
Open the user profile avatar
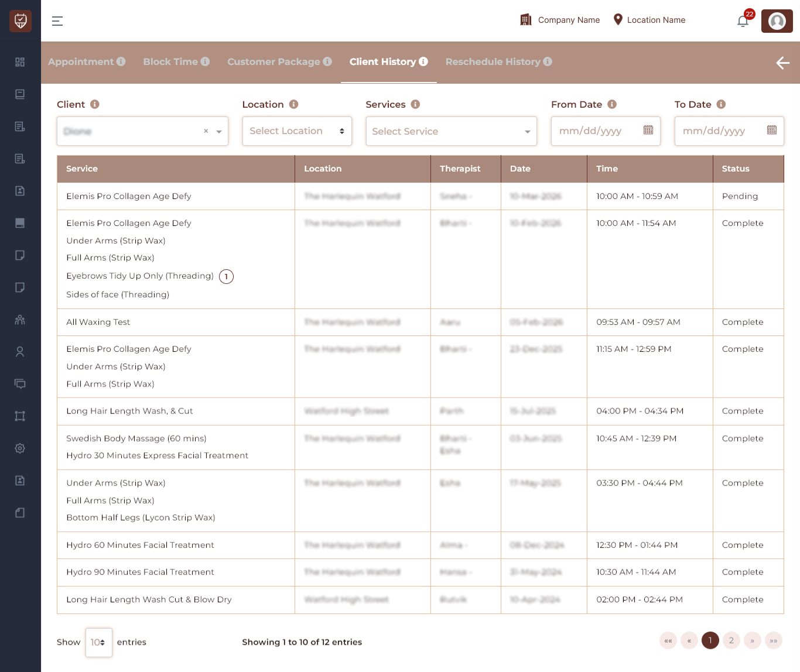tap(777, 21)
